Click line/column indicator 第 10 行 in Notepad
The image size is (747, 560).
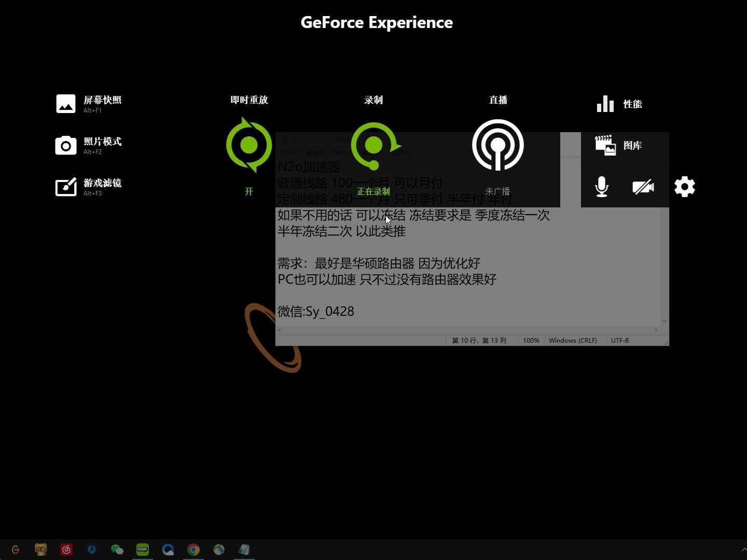(x=479, y=341)
